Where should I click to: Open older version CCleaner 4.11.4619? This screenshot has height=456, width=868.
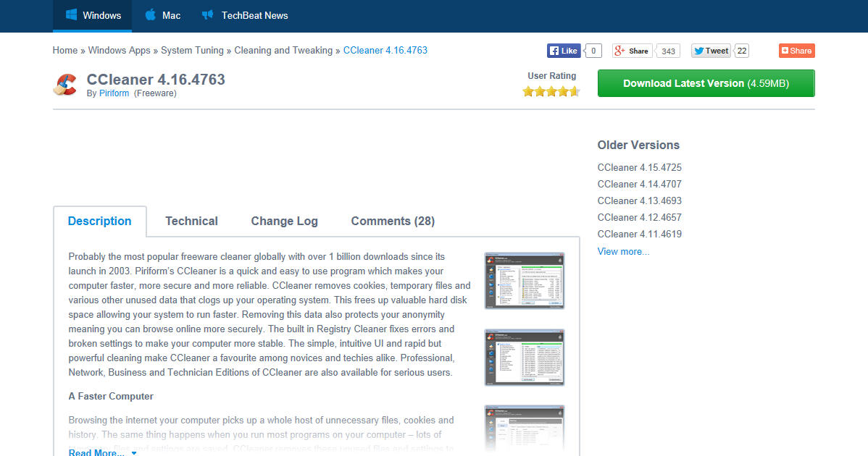point(639,234)
